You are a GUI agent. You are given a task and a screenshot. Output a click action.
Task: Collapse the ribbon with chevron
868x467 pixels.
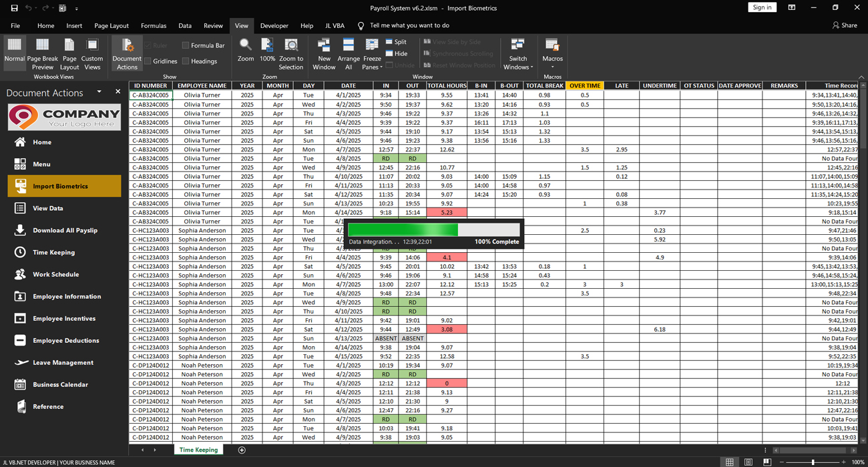tap(861, 77)
